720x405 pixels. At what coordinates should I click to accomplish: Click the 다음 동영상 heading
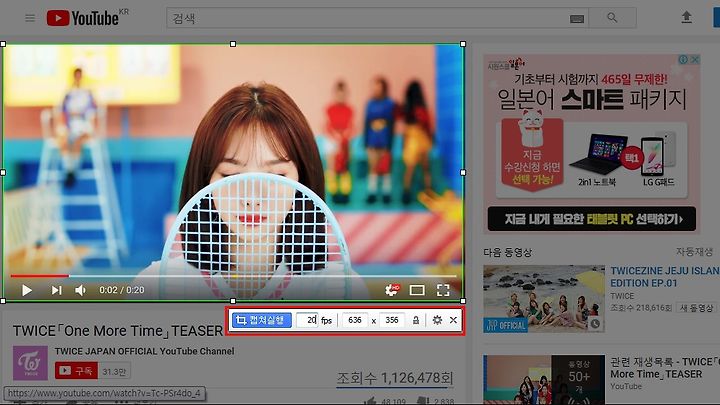[507, 252]
